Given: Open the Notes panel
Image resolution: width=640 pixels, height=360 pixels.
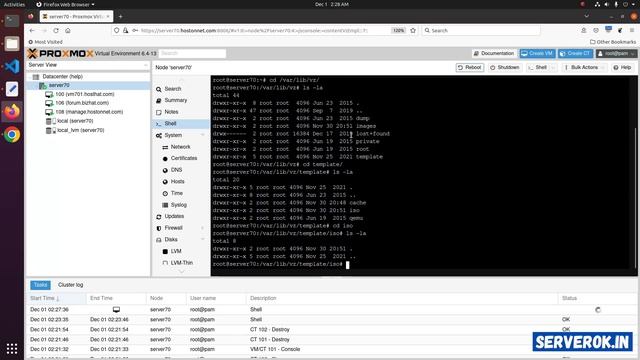Looking at the screenshot, I should [x=171, y=112].
